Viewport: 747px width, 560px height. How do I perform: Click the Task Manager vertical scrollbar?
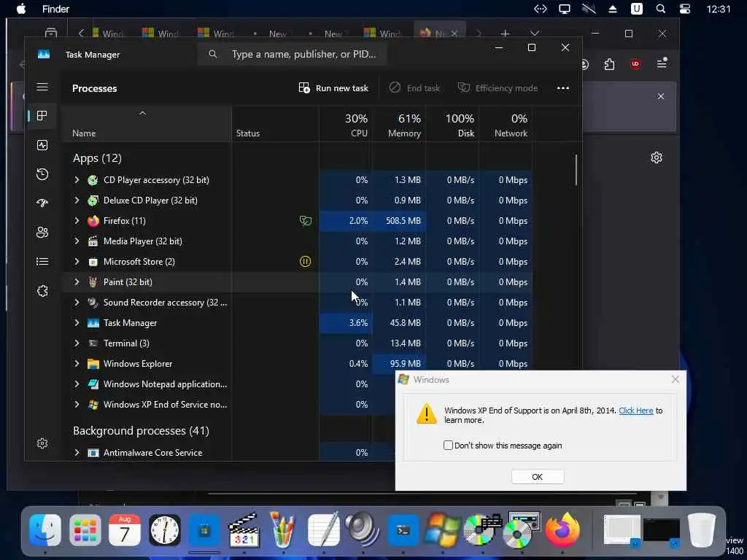coord(576,170)
